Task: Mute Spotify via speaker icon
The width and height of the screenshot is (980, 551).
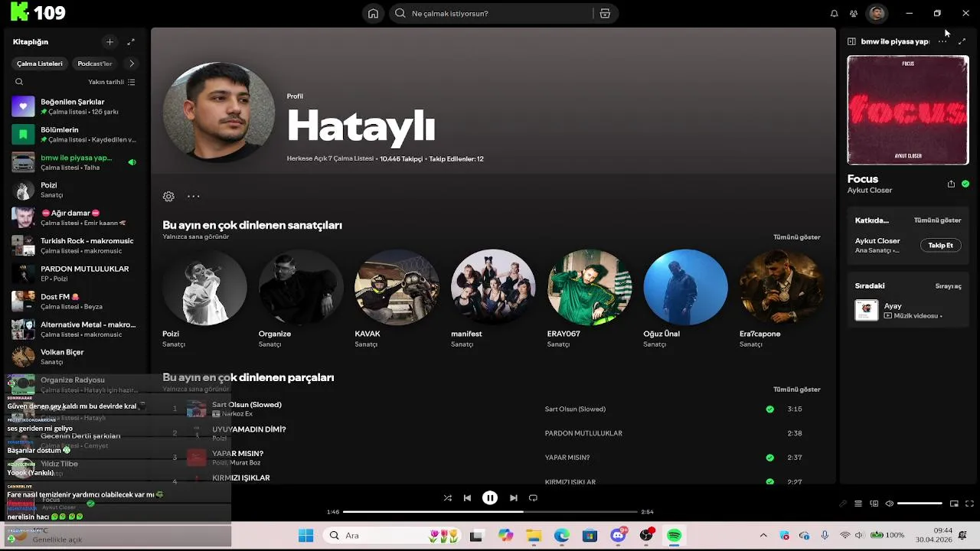Action: pyautogui.click(x=889, y=504)
